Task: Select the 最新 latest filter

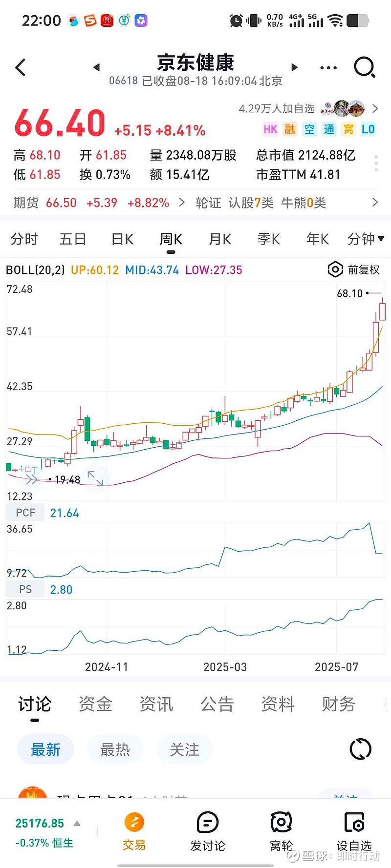Action: (45, 749)
